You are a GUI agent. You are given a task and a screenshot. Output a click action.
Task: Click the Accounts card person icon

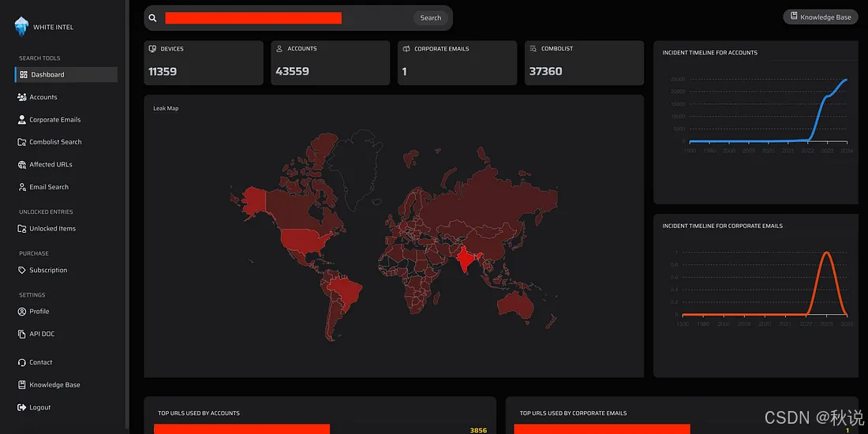(279, 49)
